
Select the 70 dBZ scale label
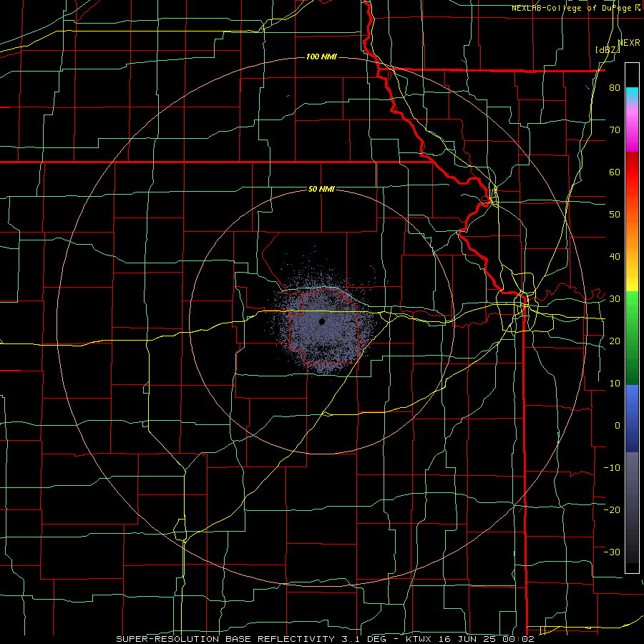(x=615, y=130)
